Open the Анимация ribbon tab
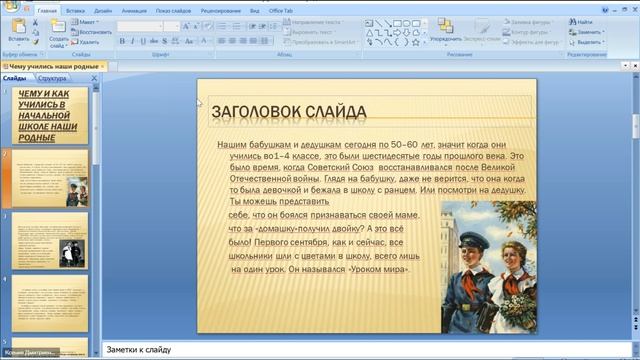Viewport: 640px width, 360px height. pyautogui.click(x=134, y=11)
